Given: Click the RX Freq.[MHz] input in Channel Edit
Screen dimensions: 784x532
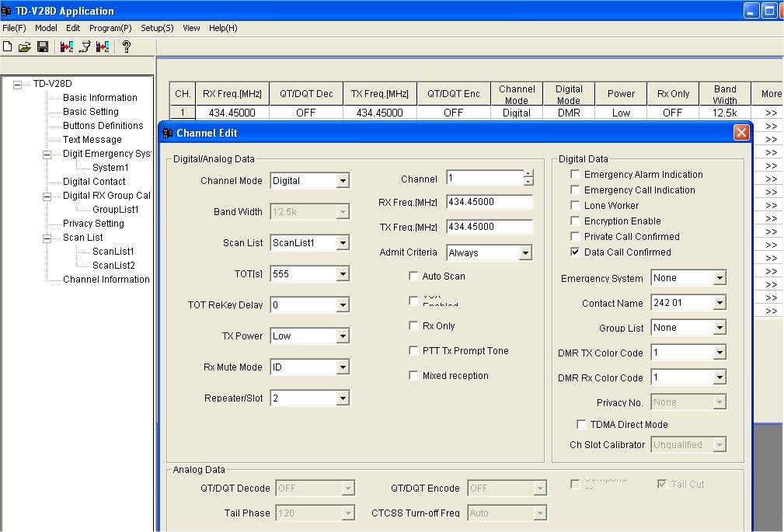Looking at the screenshot, I should (x=490, y=202).
